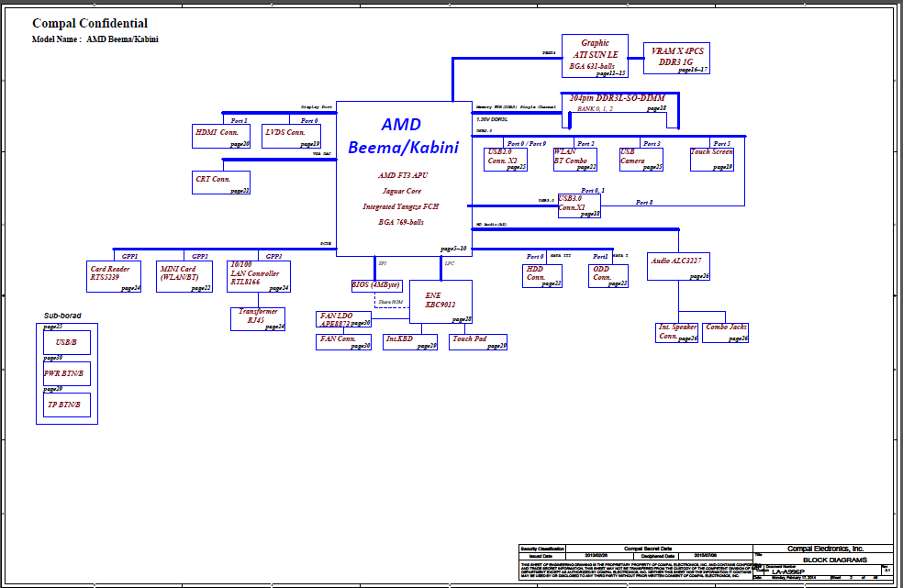Select the FAN Conn. block
Image resolution: width=903 pixels, height=588 pixels.
[x=344, y=342]
